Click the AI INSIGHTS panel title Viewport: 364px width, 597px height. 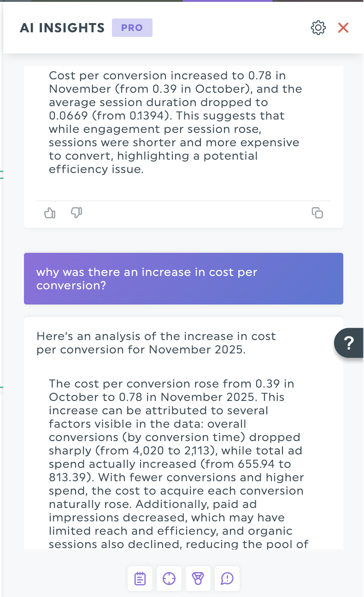click(62, 28)
